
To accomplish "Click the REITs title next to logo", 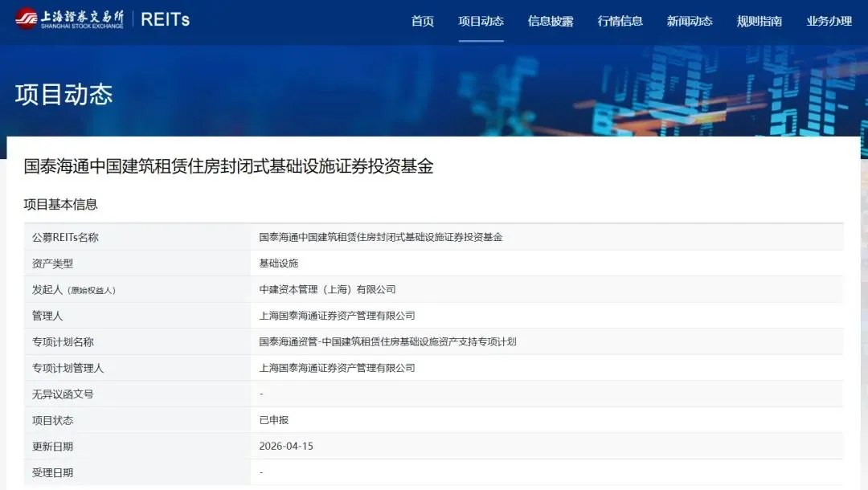I will tap(165, 19).
